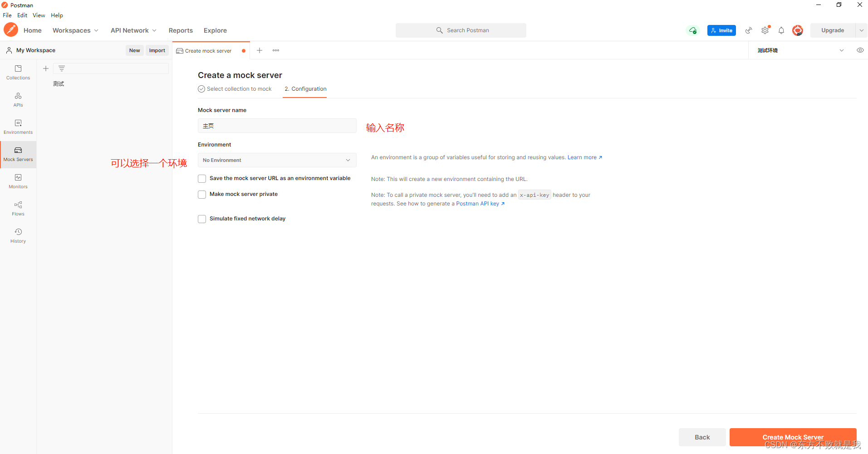Open the APIs panel in sidebar

(18, 100)
